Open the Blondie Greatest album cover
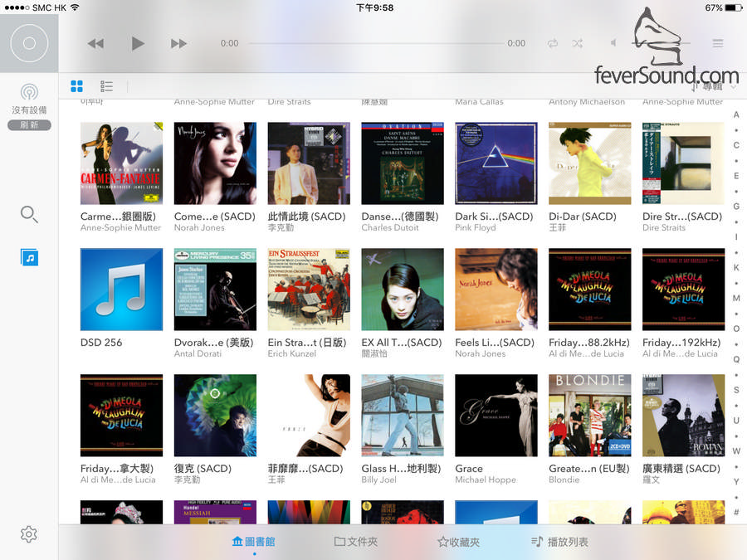Screen dimensions: 747x560 tap(590, 416)
